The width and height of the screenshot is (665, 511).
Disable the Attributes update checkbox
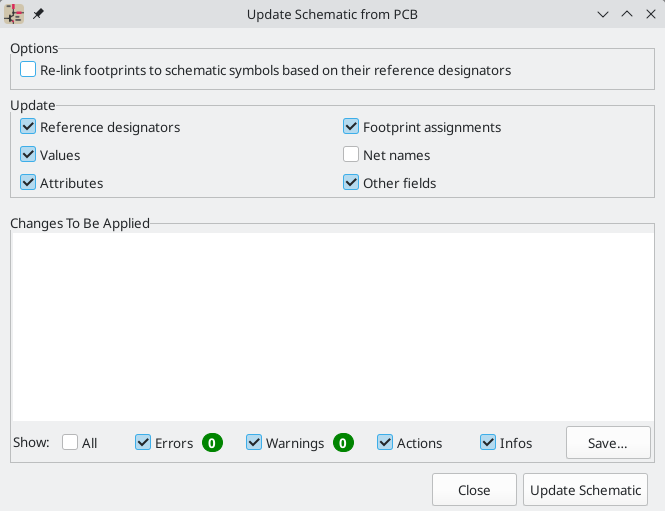pyautogui.click(x=28, y=183)
